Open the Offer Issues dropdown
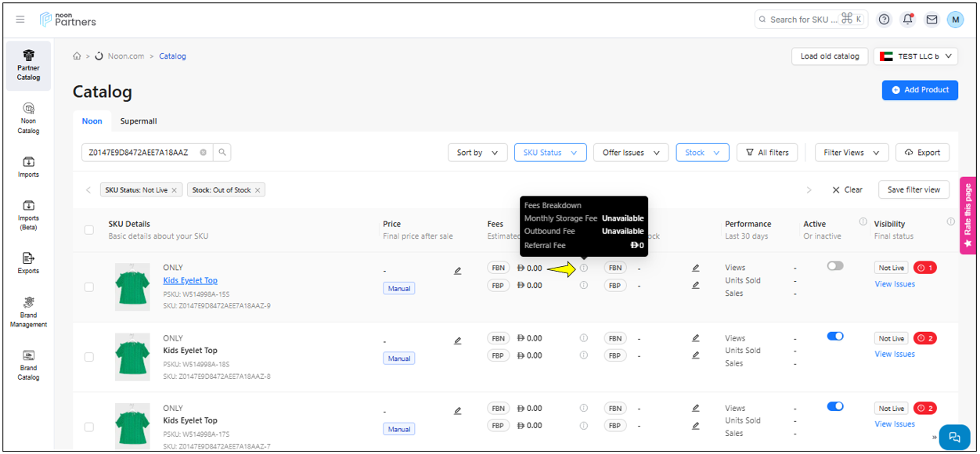The height and width of the screenshot is (454, 980). [630, 153]
